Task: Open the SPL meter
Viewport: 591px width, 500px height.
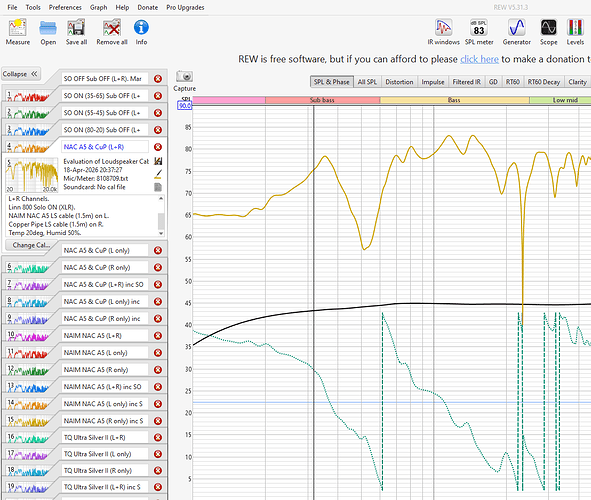Action: click(479, 32)
